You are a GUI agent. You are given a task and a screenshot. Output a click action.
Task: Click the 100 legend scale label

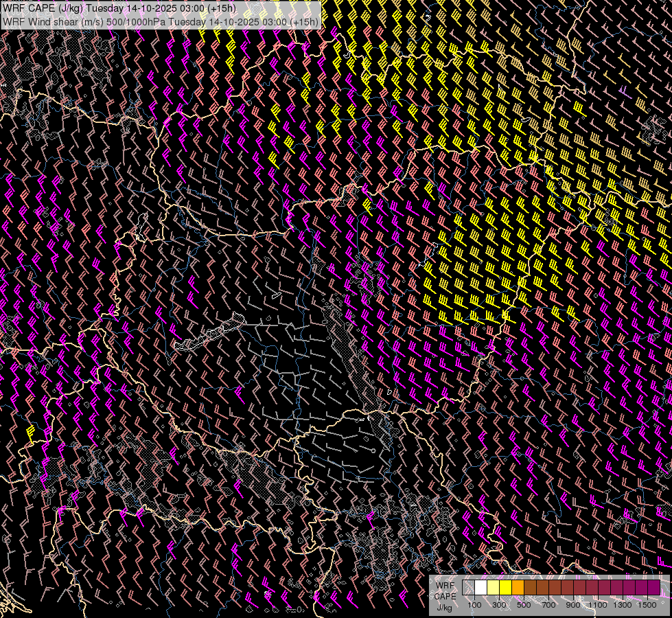[474, 605]
